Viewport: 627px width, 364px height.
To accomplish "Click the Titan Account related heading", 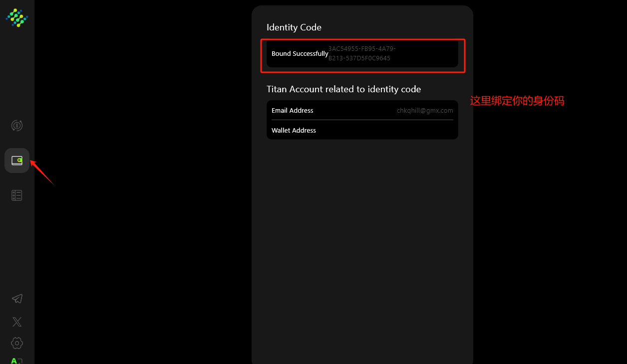I will click(344, 89).
